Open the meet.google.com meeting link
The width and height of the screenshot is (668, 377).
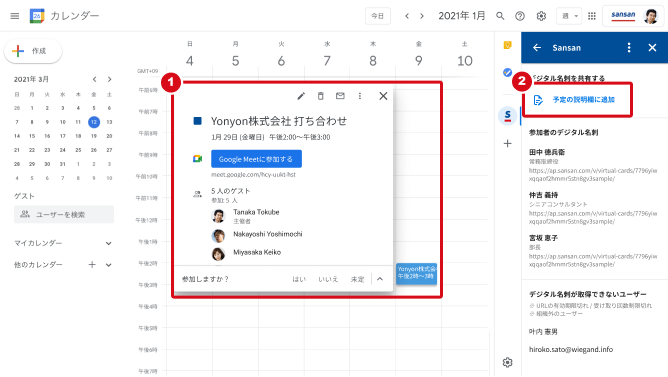pos(253,175)
